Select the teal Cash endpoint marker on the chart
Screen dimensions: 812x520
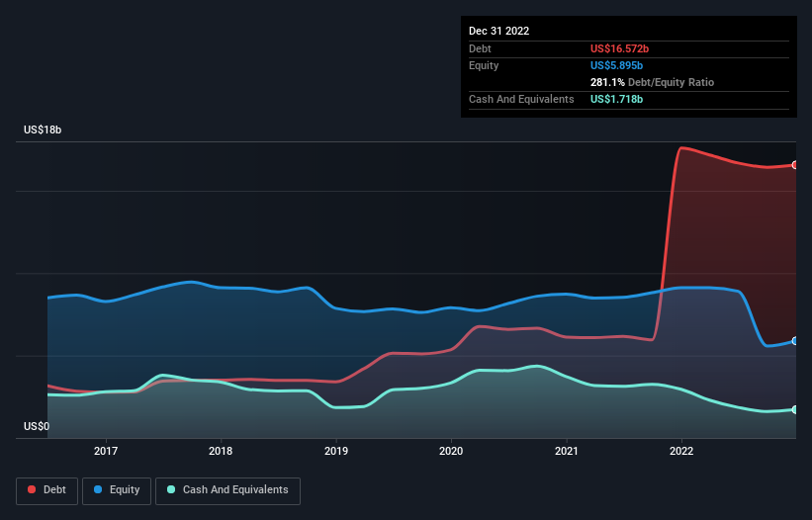point(795,410)
